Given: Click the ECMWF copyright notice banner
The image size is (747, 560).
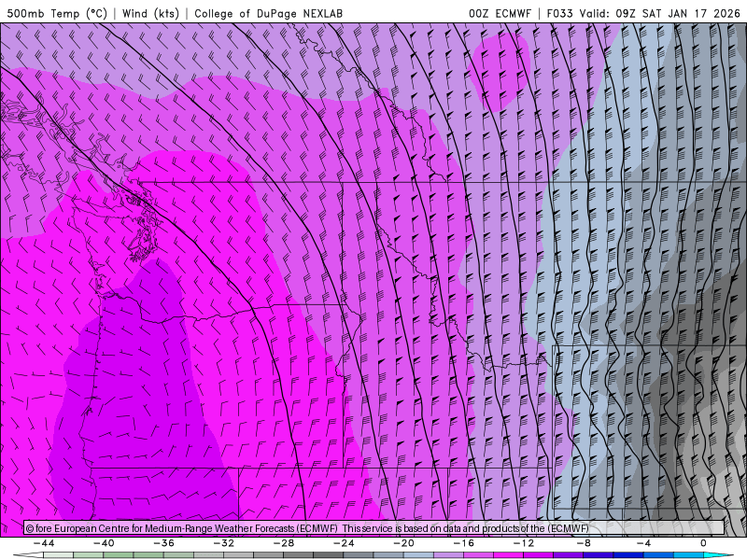Looking at the screenshot, I should [x=374, y=528].
